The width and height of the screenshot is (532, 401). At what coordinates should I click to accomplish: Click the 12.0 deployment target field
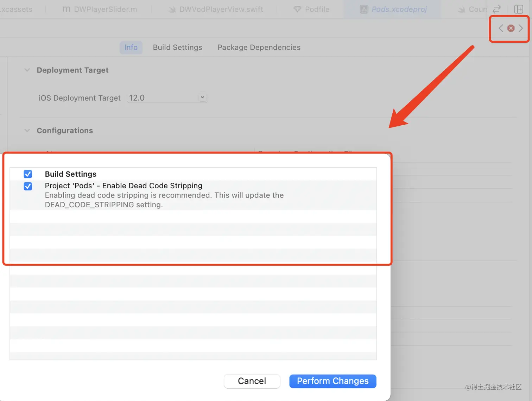coord(167,98)
